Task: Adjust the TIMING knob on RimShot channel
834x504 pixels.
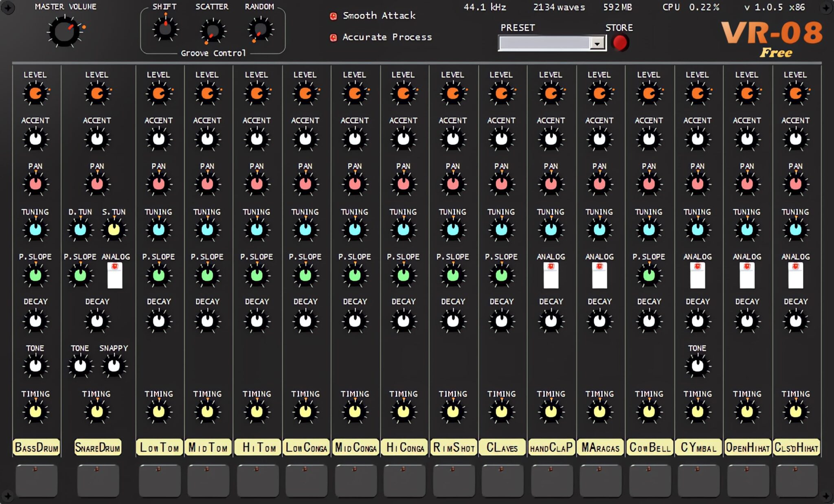Action: [x=453, y=412]
